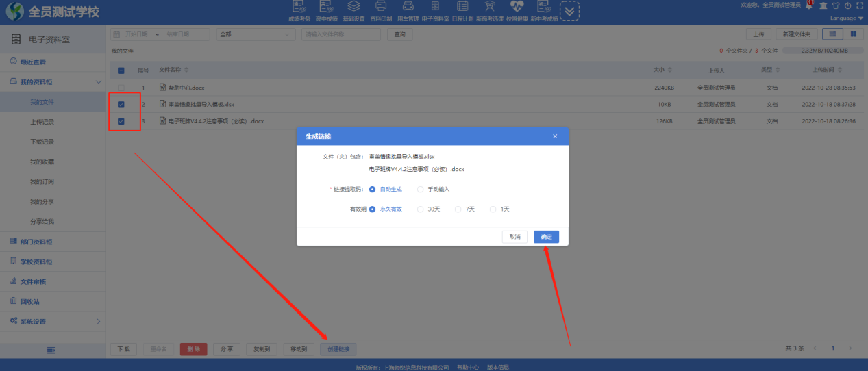Uncheck the 电子班牌V4.4.2注意事项 row checkbox
868x371 pixels.
121,121
